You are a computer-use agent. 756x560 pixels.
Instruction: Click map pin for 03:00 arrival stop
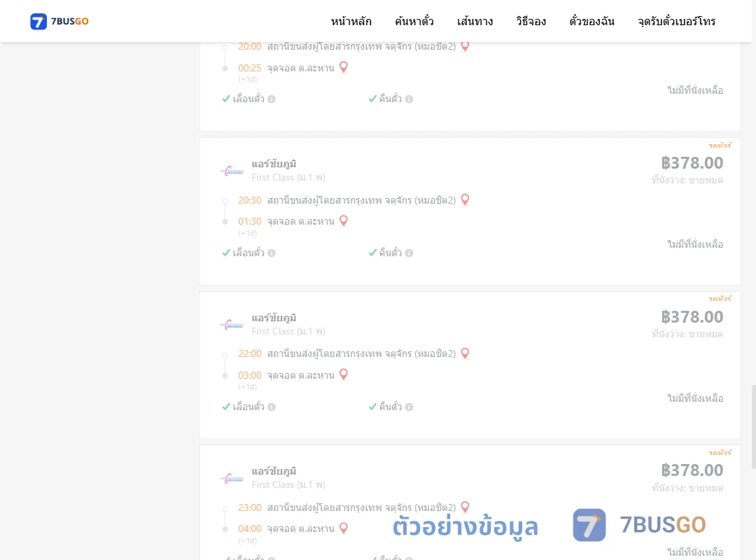tap(343, 374)
